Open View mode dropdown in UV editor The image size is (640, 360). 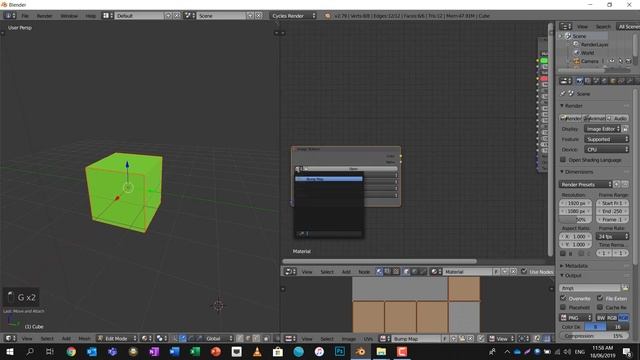point(502,339)
